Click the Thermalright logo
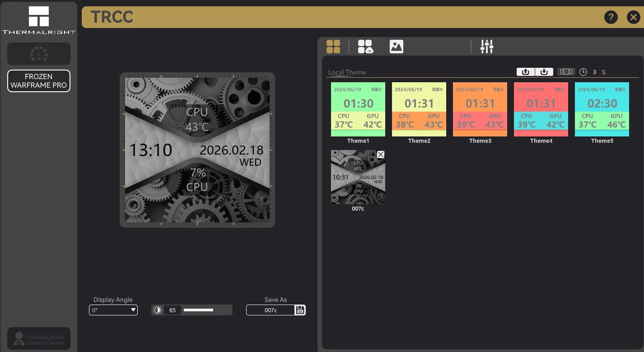Image resolution: width=644 pixels, height=352 pixels. click(x=39, y=20)
